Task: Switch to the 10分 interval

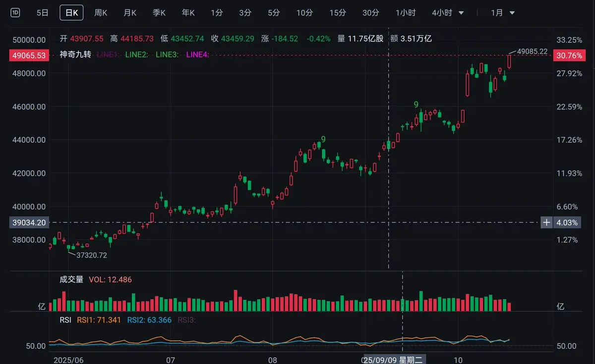Action: click(x=304, y=13)
